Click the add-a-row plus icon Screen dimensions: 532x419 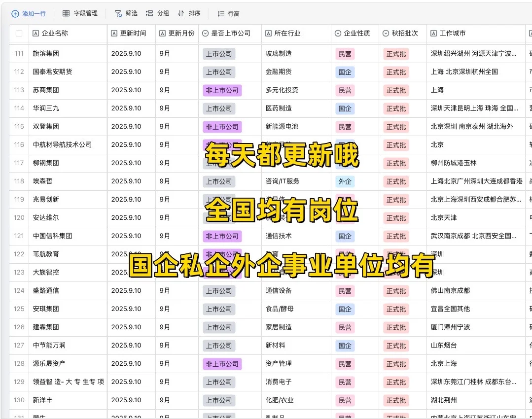click(15, 14)
